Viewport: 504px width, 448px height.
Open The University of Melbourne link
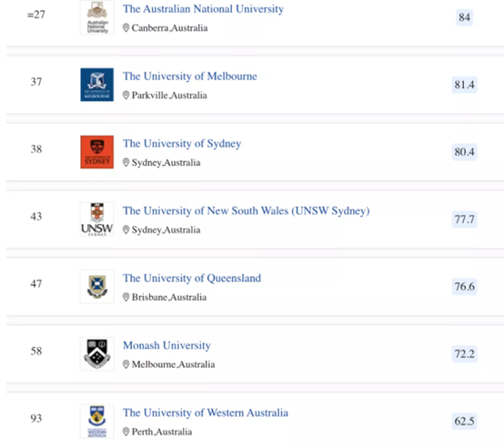click(190, 76)
